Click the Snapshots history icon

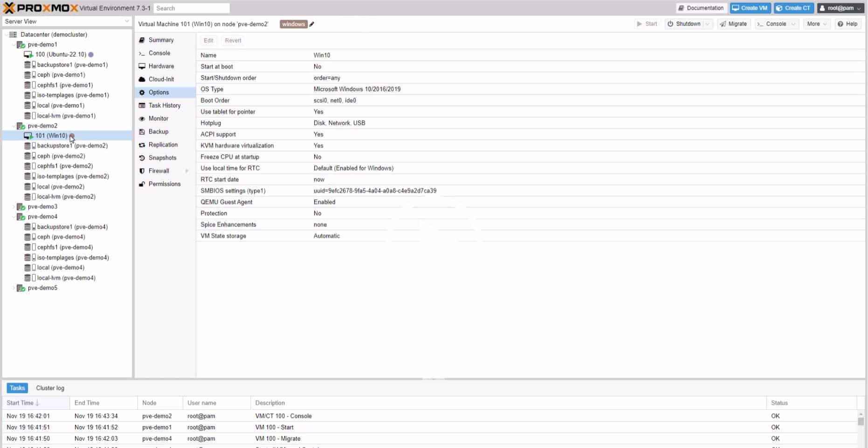(x=142, y=158)
